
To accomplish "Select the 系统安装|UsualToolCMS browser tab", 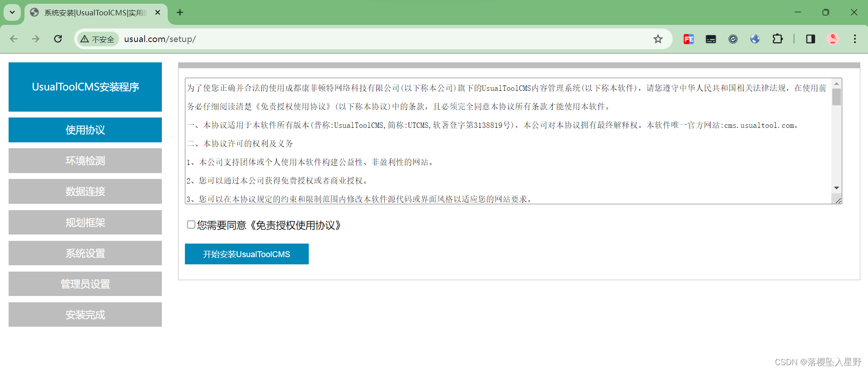I will coord(96,13).
